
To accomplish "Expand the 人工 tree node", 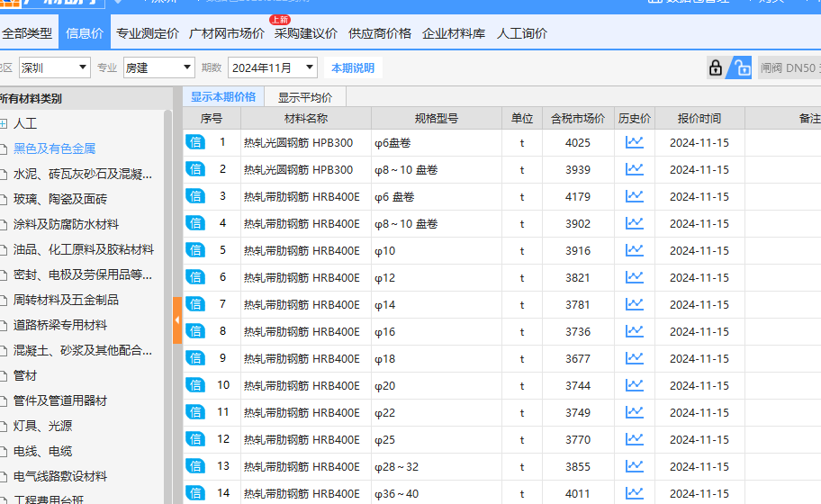I will pyautogui.click(x=3, y=123).
